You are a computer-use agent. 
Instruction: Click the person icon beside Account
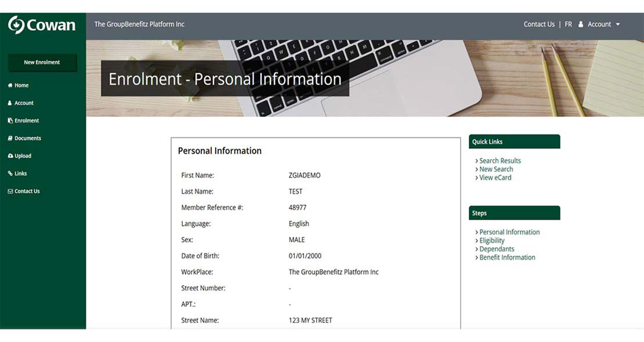pos(581,24)
